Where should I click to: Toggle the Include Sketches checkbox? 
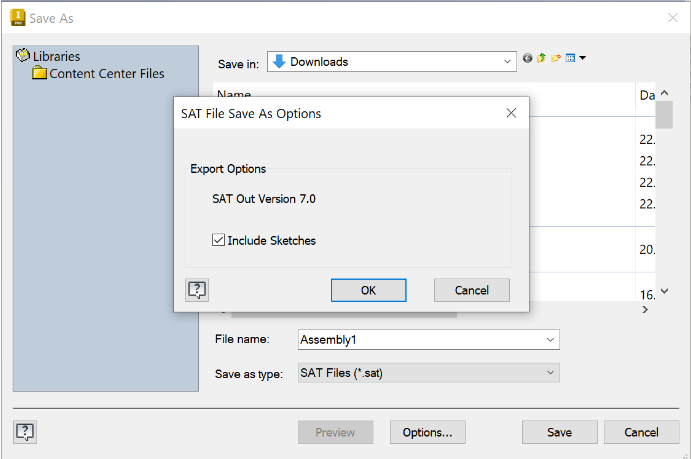point(218,240)
